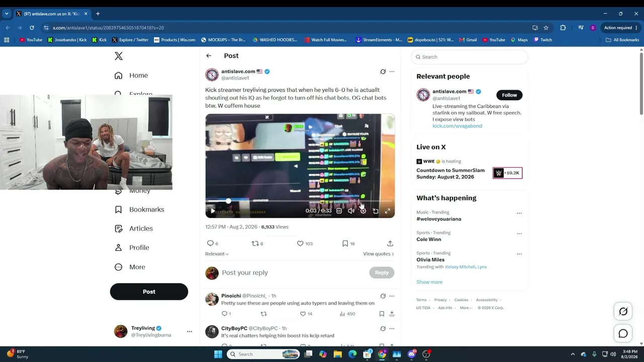Open the Windows Start menu
The image size is (644, 362).
(x=218, y=354)
